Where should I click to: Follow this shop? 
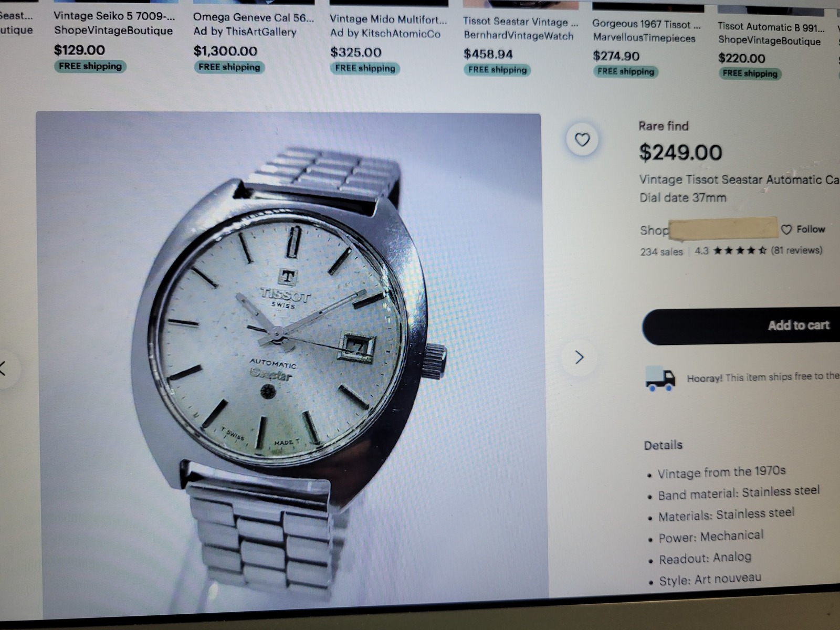[803, 229]
